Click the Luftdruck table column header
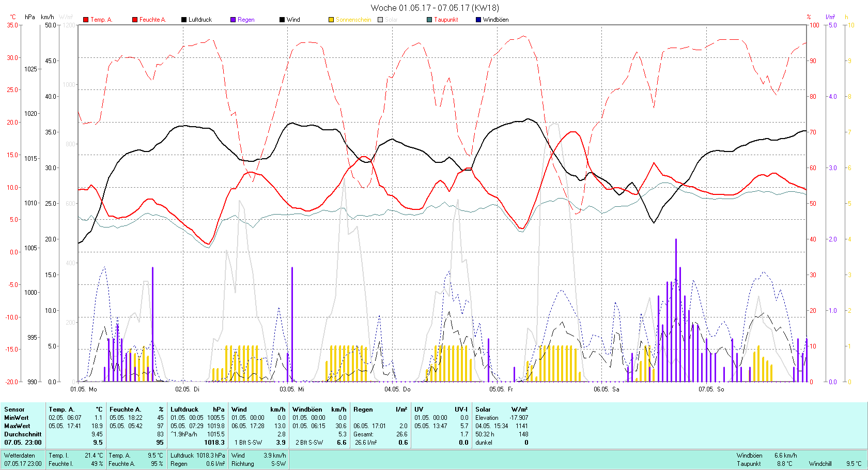Screen dimensions: 868x470 coord(184,410)
